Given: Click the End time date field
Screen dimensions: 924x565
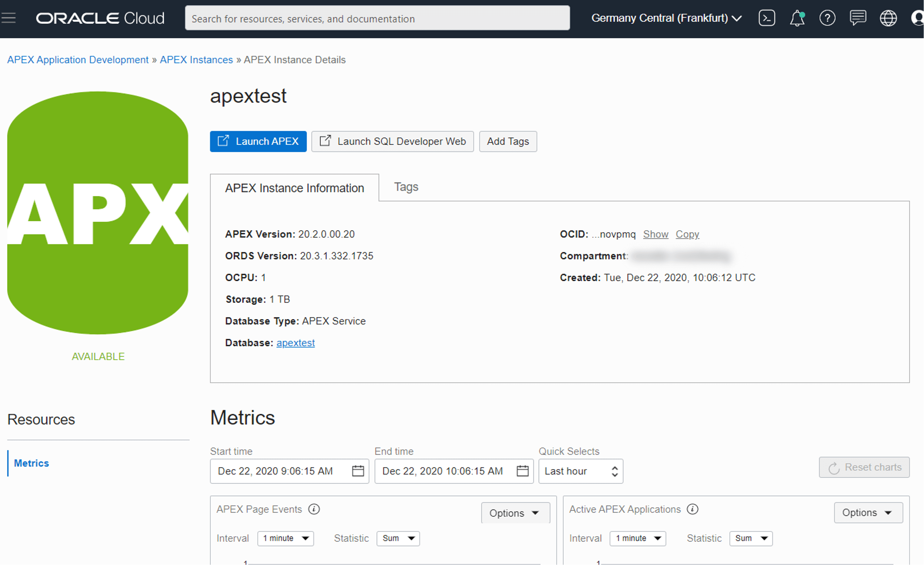Looking at the screenshot, I should [x=454, y=471].
